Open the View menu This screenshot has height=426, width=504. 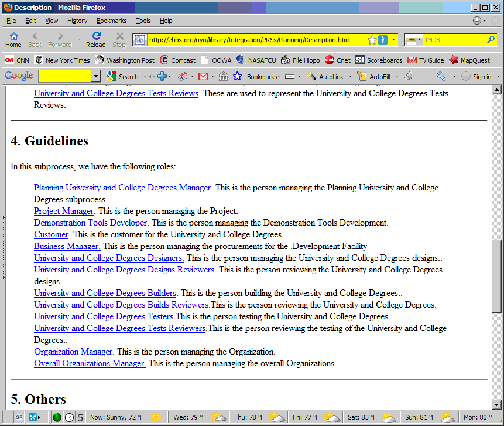[52, 21]
